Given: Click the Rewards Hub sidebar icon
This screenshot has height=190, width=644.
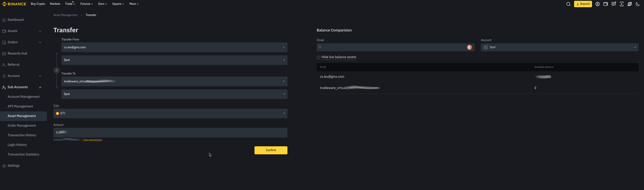Looking at the screenshot, I should pyautogui.click(x=4, y=54).
